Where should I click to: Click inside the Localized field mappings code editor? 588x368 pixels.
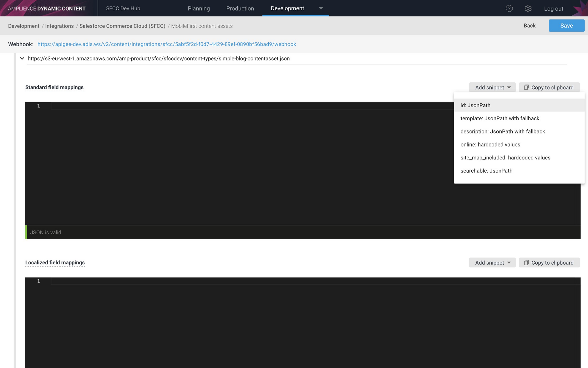(303, 323)
